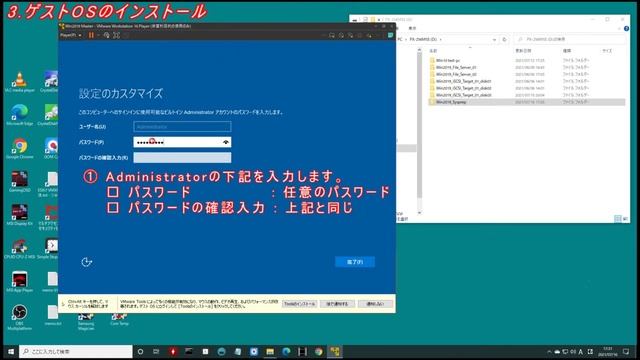Show hidden system tray icons

[549, 351]
